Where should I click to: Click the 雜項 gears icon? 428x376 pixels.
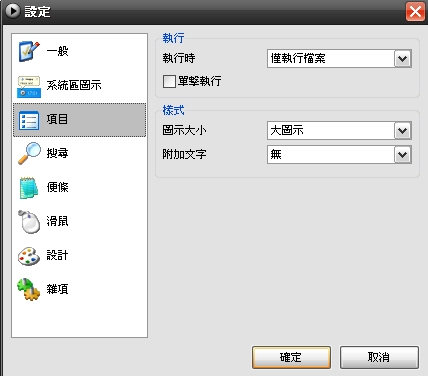point(29,289)
